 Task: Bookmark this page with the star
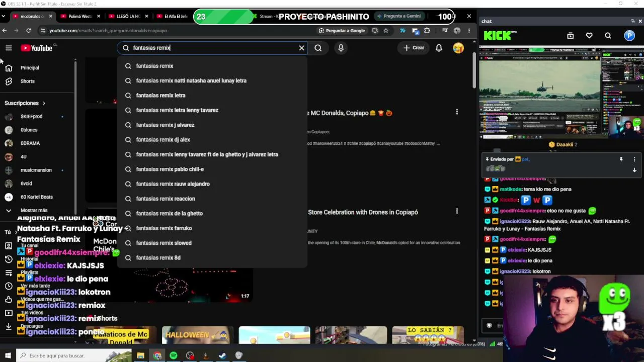pyautogui.click(x=386, y=31)
